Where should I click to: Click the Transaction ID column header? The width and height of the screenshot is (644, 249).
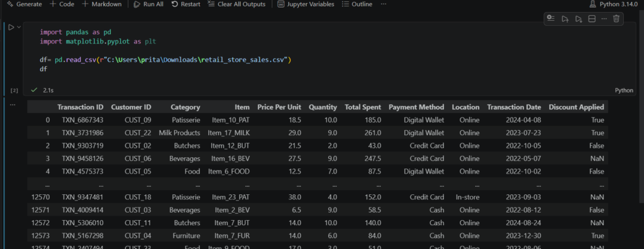(x=80, y=107)
